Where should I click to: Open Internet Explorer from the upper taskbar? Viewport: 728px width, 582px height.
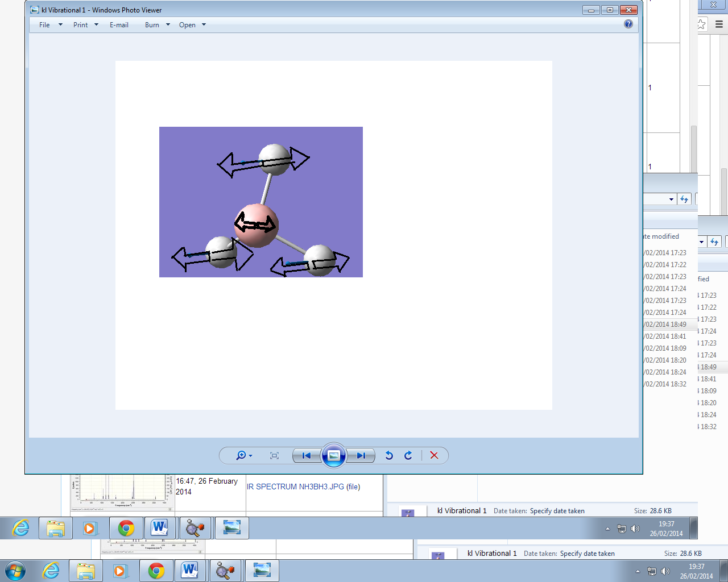[21, 528]
